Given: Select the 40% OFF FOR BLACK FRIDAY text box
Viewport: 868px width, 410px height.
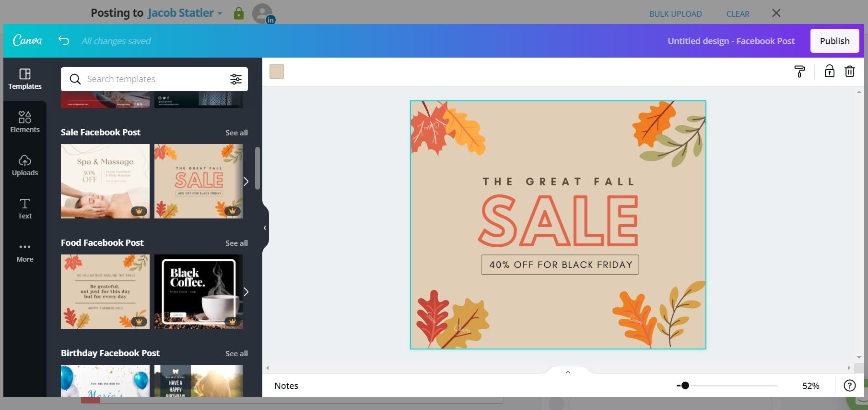Looking at the screenshot, I should [x=560, y=265].
